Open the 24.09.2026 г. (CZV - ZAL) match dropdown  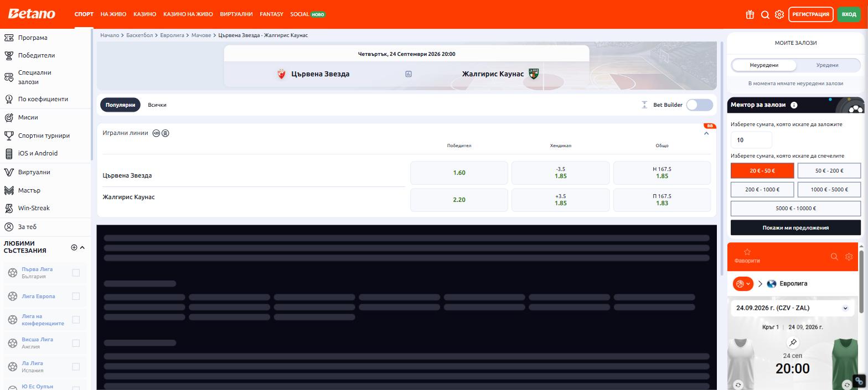click(x=793, y=308)
